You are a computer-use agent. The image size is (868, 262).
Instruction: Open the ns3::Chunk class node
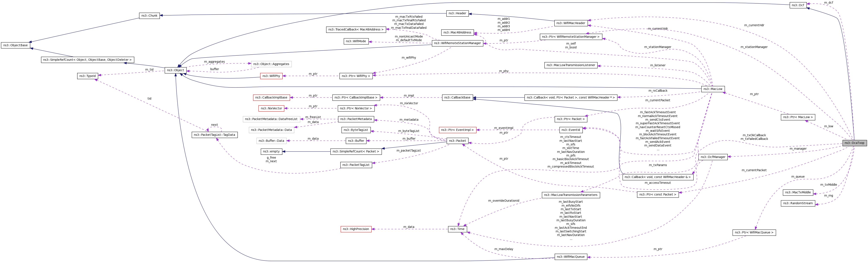[149, 16]
